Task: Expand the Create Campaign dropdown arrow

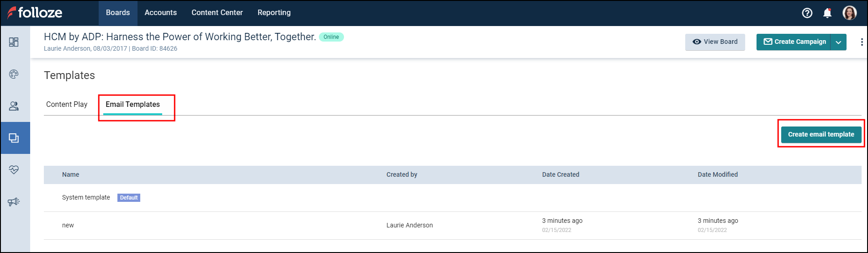Action: 838,42
